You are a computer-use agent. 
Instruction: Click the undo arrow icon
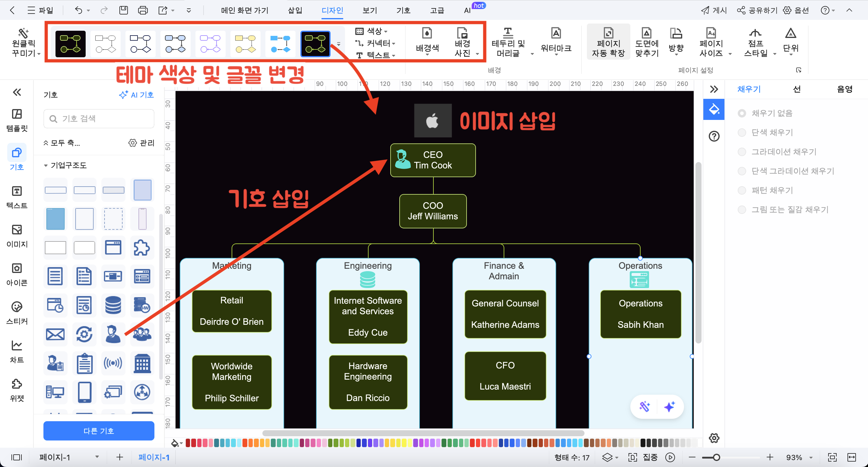78,11
